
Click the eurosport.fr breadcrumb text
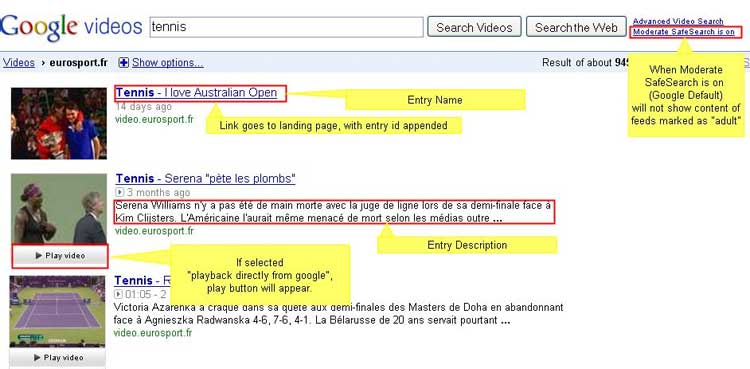[78, 63]
